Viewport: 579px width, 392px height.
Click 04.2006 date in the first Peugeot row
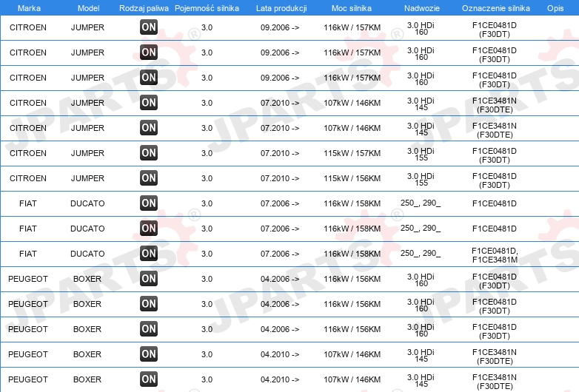pos(280,279)
